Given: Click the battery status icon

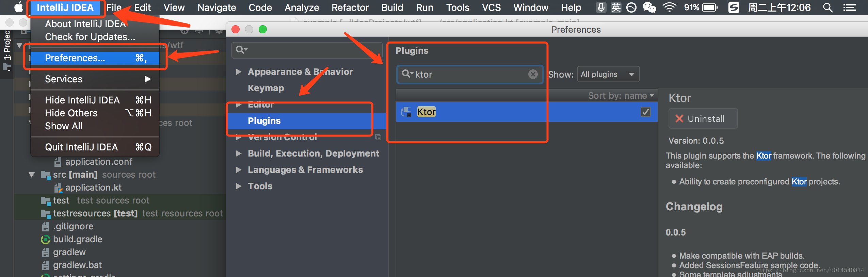Looking at the screenshot, I should 710,7.
